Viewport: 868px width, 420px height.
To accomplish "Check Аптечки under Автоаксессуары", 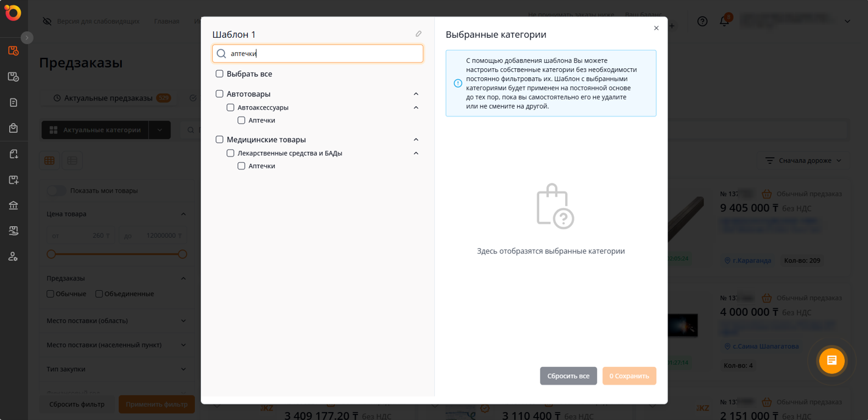I will tap(241, 120).
